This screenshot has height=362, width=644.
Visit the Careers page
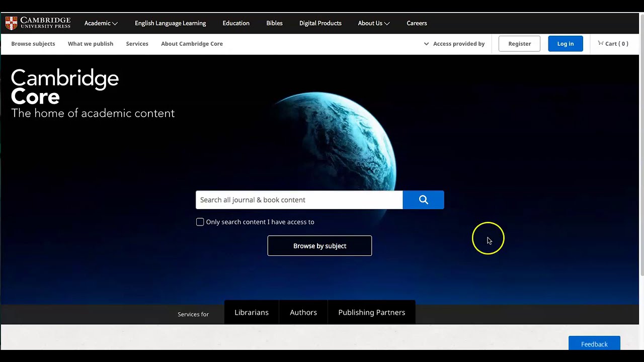pos(417,23)
